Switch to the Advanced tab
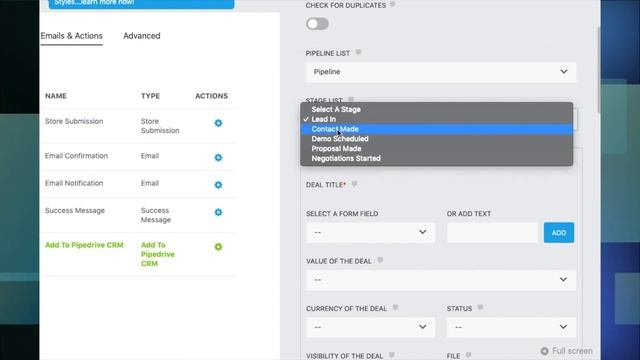Viewport: 640px width, 360px height. 142,36
